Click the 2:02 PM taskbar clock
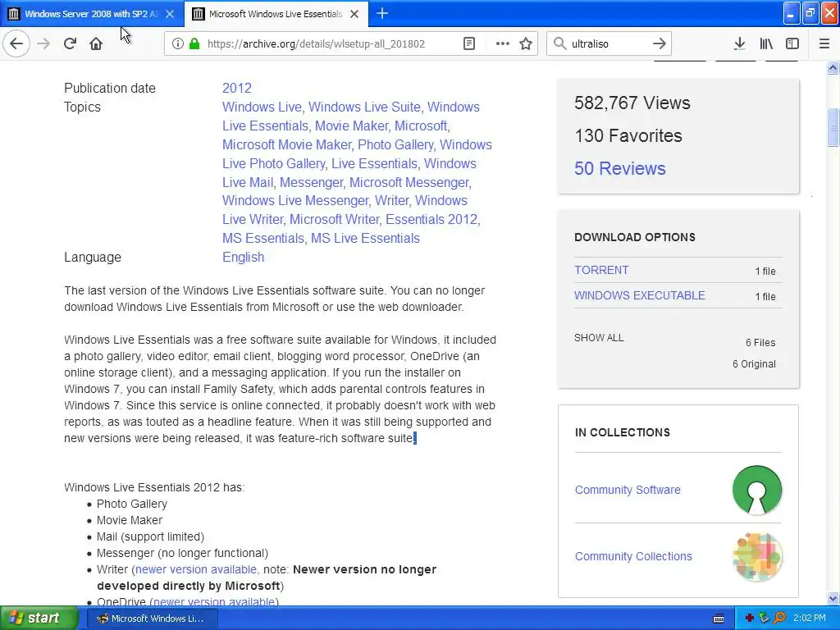 810,619
